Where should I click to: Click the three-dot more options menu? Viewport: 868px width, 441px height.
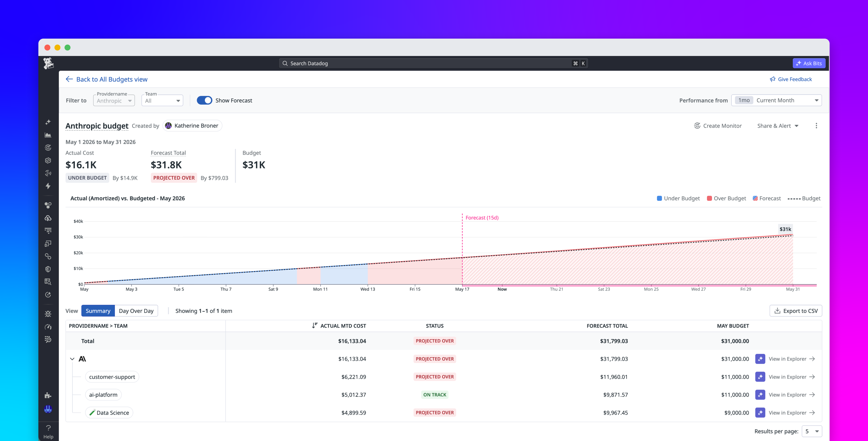tap(816, 126)
